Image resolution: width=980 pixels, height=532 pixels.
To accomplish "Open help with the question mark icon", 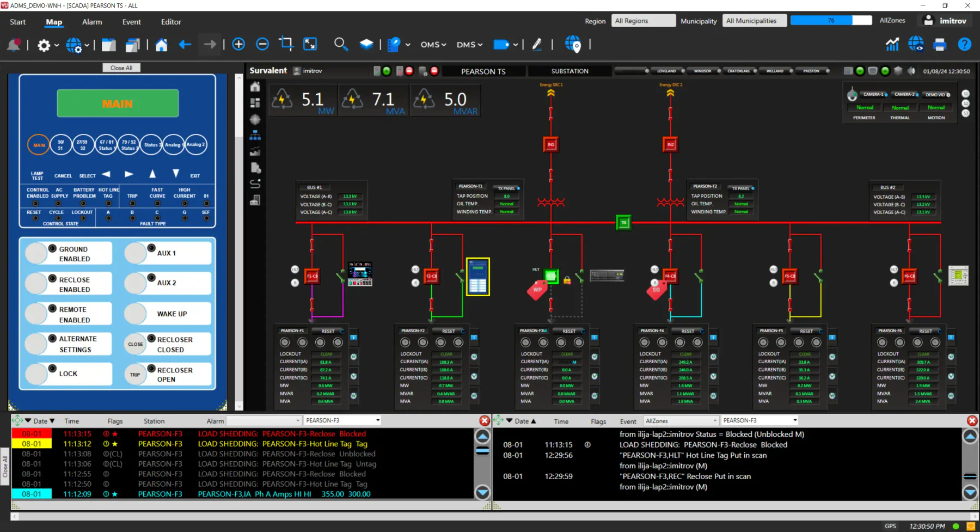I will (x=964, y=44).
